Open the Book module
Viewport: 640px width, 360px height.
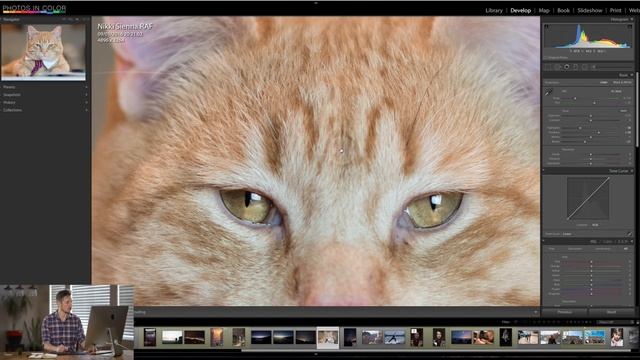[x=563, y=10]
